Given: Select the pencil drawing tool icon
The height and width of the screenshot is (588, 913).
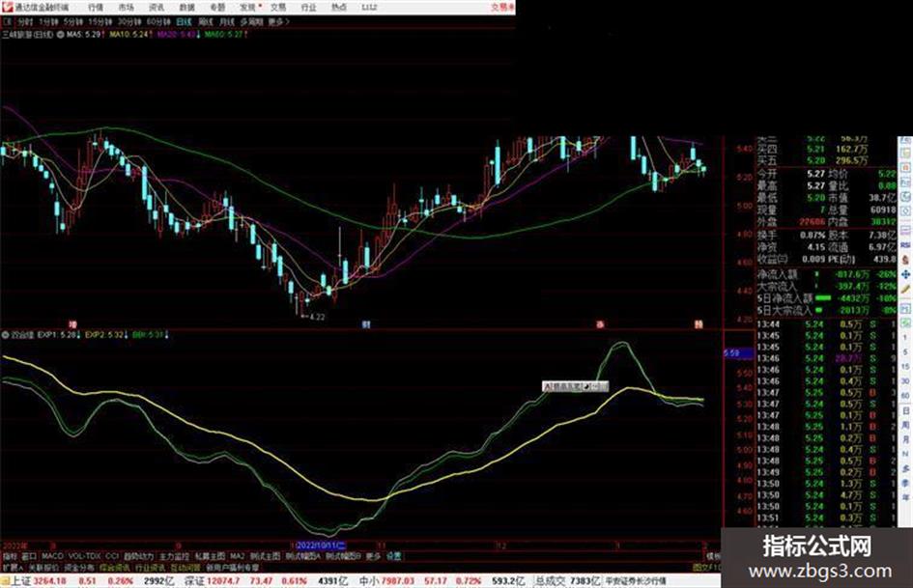Looking at the screenshot, I should (906, 289).
